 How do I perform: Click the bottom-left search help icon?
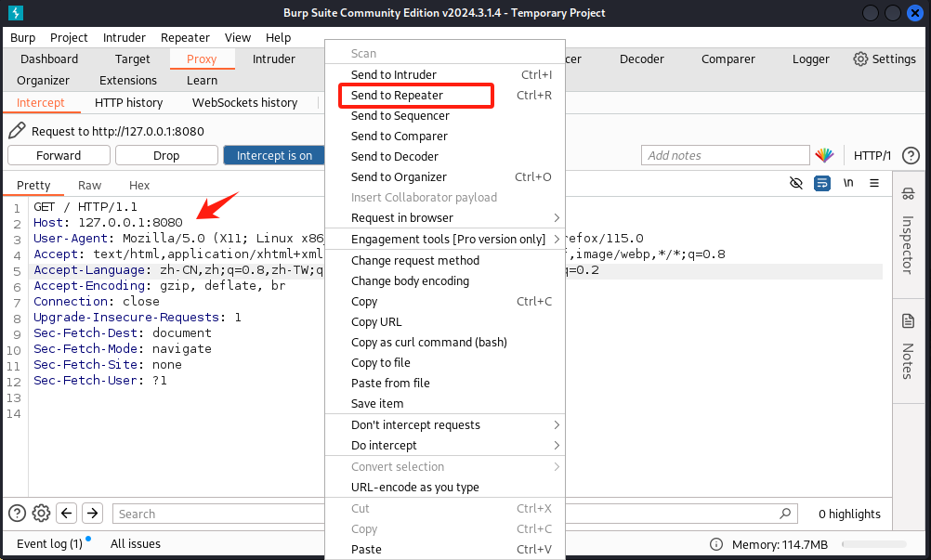pyautogui.click(x=18, y=514)
